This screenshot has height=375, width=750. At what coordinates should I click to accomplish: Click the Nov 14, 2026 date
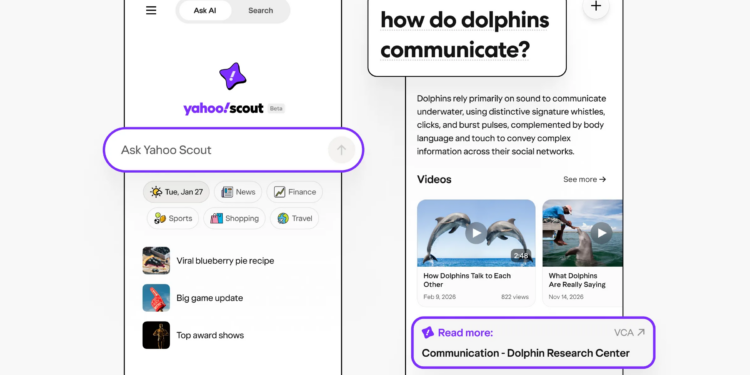566,297
